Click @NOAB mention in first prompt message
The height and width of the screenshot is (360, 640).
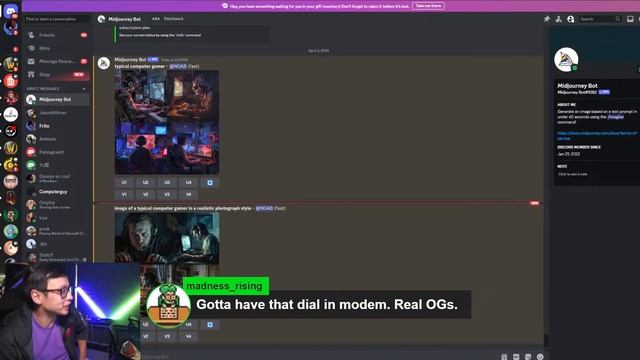[178, 66]
